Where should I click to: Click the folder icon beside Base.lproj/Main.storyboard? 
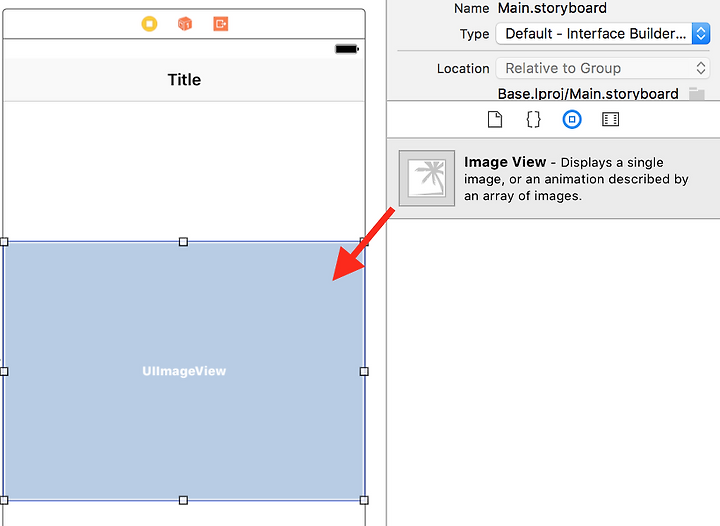coord(697,94)
